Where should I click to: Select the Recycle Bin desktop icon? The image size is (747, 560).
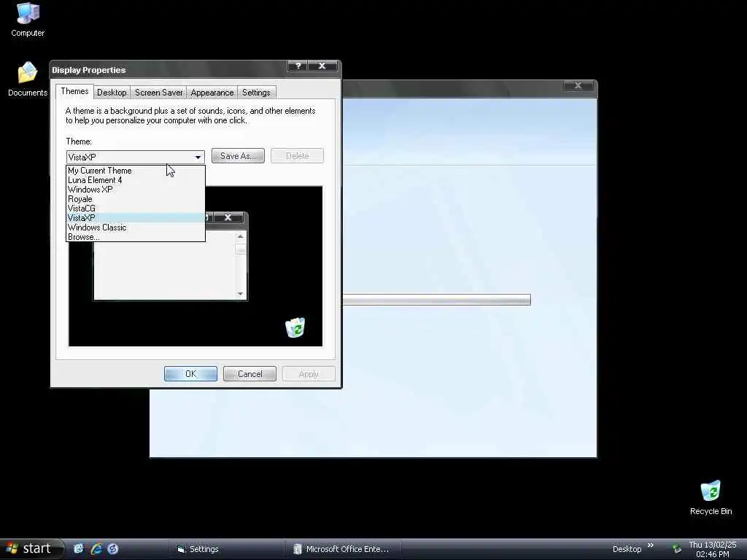[x=711, y=498]
